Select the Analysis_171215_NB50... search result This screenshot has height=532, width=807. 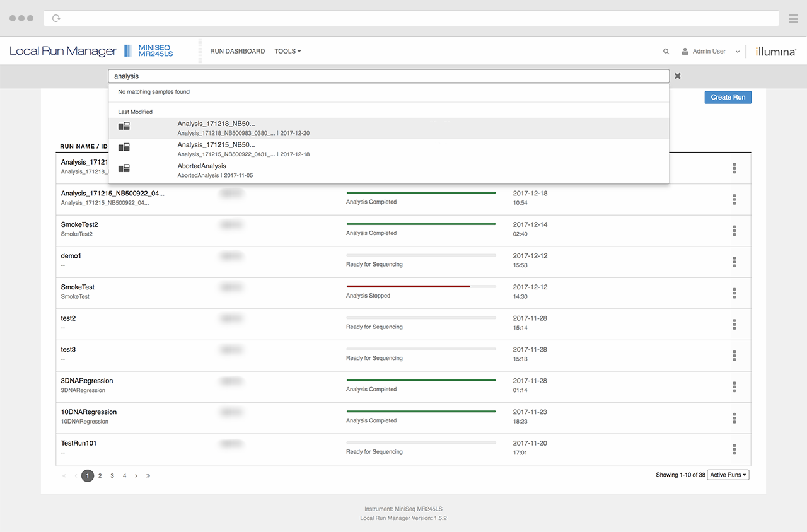tap(388, 149)
